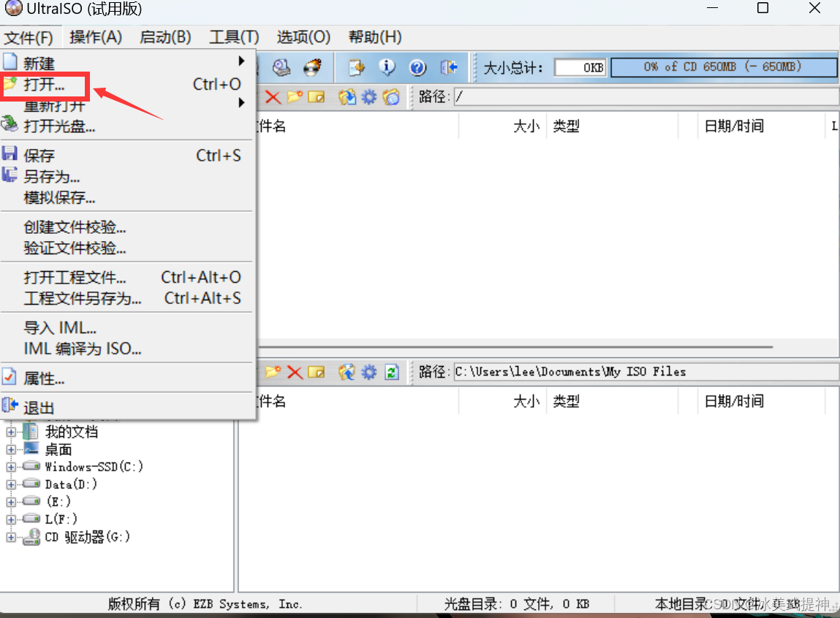Image resolution: width=840 pixels, height=618 pixels.
Task: Choose 模拟保存... menu entry
Action: (x=127, y=197)
